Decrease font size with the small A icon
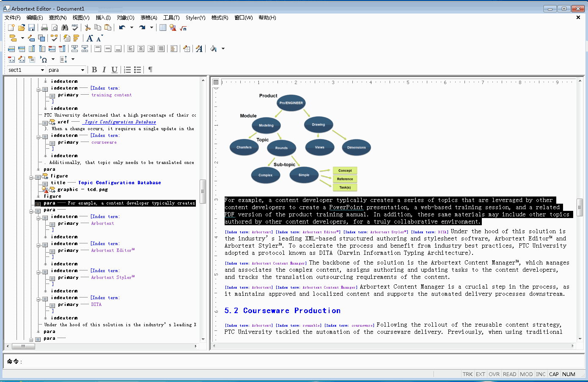Viewport: 588px width, 382px height. 99,38
